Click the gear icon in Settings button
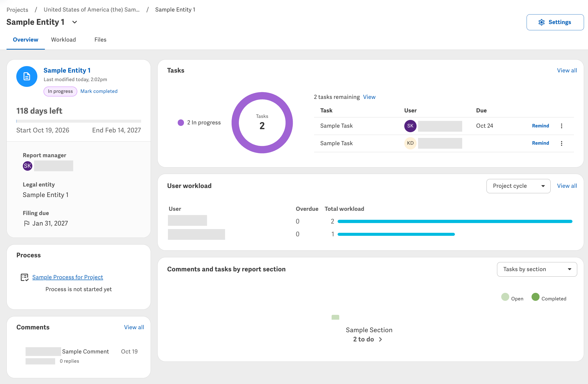Viewport: 588px width, 384px height. point(541,22)
